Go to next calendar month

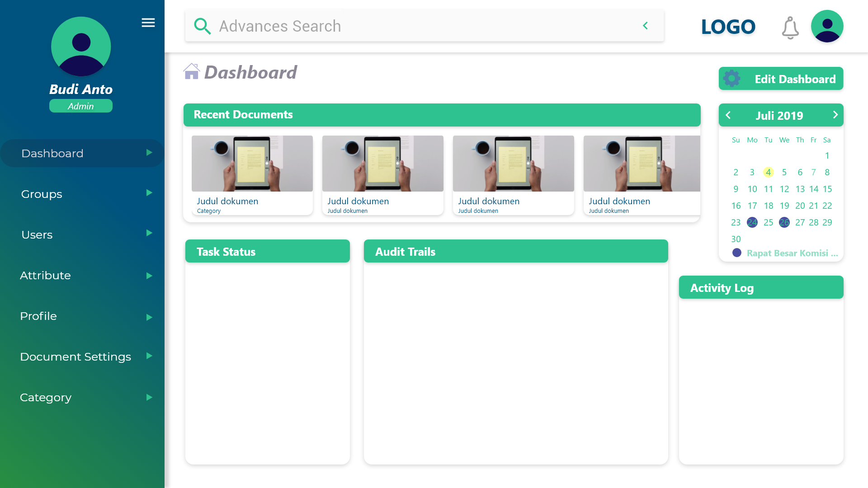pos(835,115)
